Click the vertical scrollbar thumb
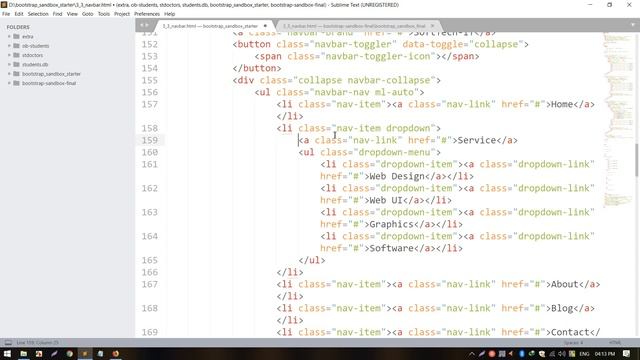Image resolution: width=640 pixels, height=360 pixels. 636,160
